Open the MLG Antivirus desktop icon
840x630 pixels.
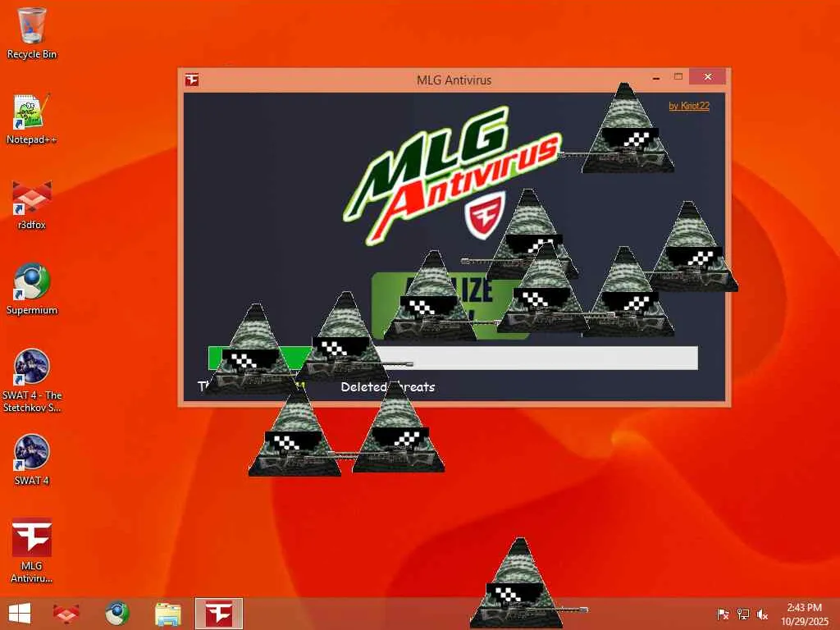[32, 550]
